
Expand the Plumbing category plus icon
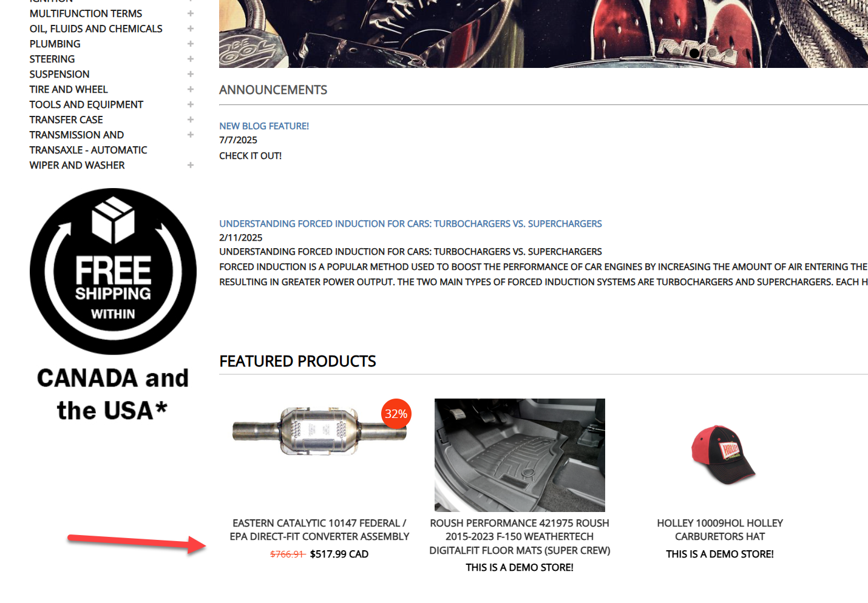click(191, 44)
